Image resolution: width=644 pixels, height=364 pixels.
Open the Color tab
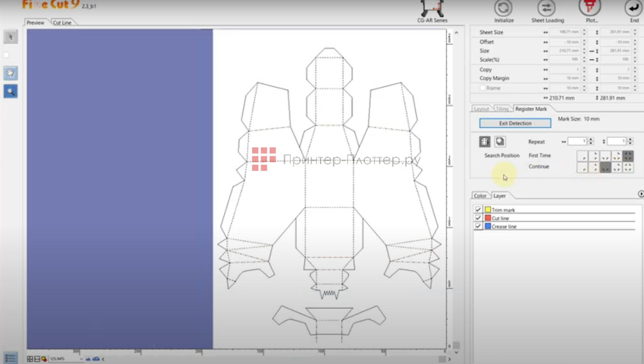[480, 196]
